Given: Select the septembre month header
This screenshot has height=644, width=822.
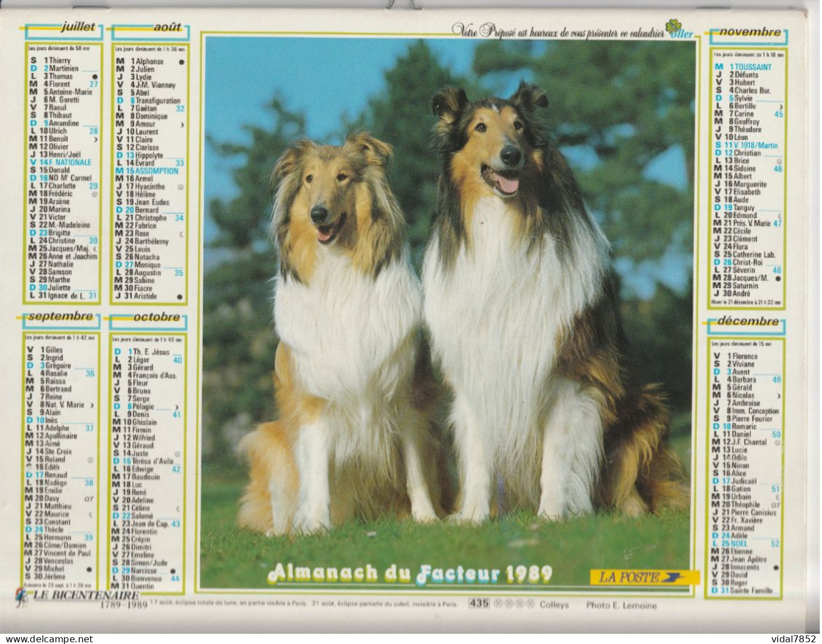Looking at the screenshot, I should [60, 316].
